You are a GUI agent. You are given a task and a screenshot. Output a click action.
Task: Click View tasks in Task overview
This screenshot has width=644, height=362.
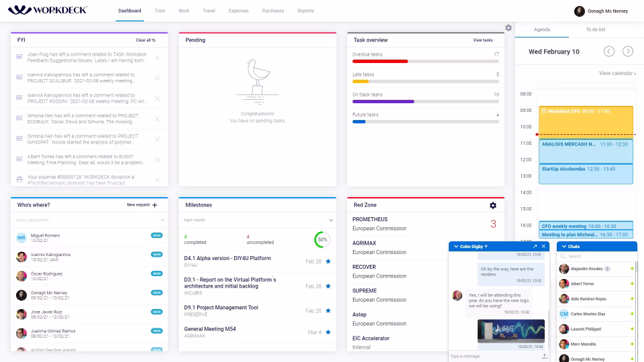[482, 40]
